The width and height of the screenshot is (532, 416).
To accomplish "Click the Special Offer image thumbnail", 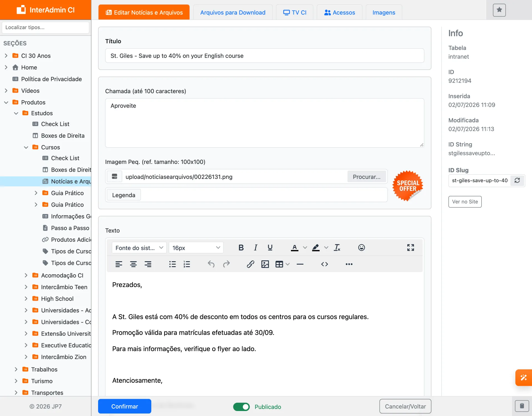I will click(x=408, y=186).
